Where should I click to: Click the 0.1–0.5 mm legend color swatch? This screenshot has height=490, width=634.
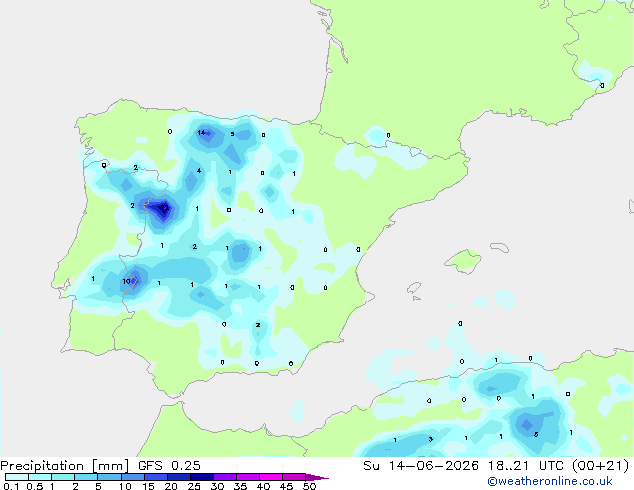pos(17,477)
